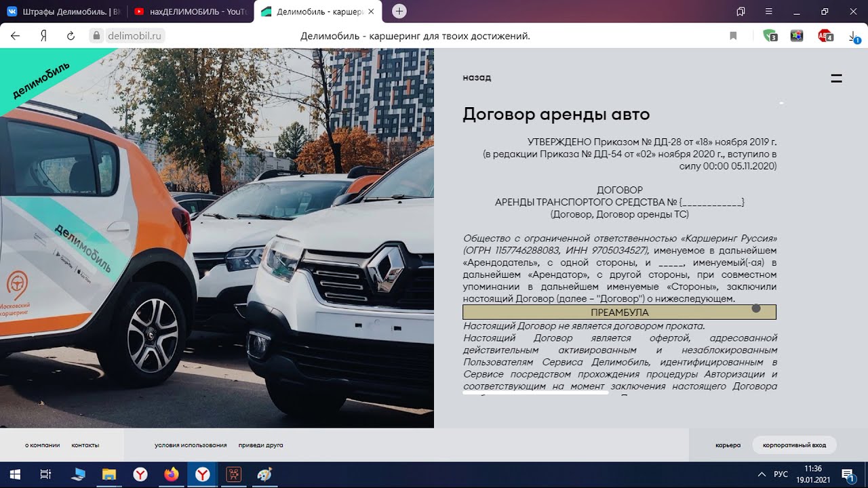Viewport: 868px width, 488px height.
Task: Open the bookmarks panel icon in title bar
Action: 741,12
